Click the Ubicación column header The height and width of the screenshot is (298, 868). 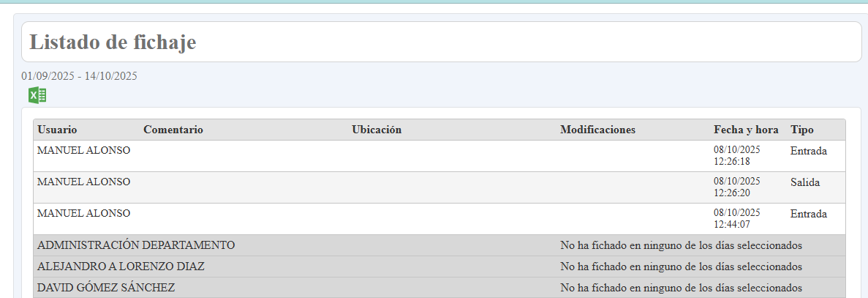pyautogui.click(x=377, y=130)
